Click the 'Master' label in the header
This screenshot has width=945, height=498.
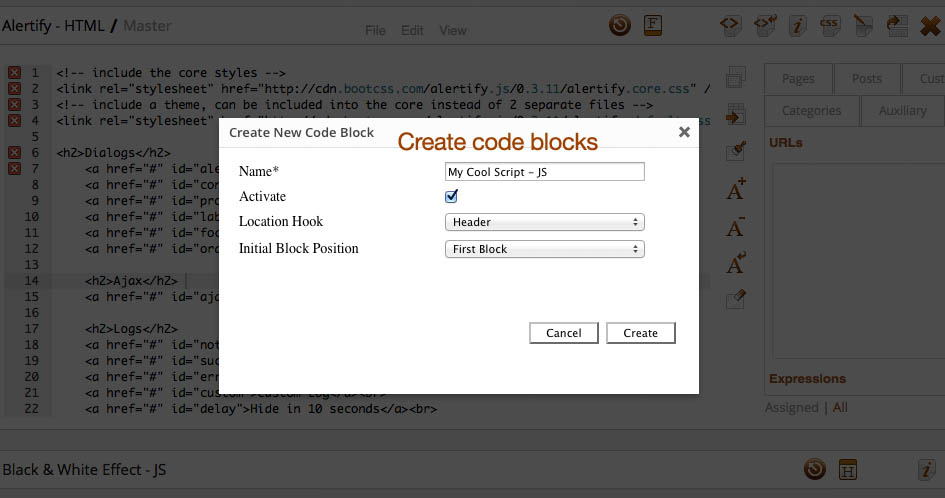[x=148, y=26]
